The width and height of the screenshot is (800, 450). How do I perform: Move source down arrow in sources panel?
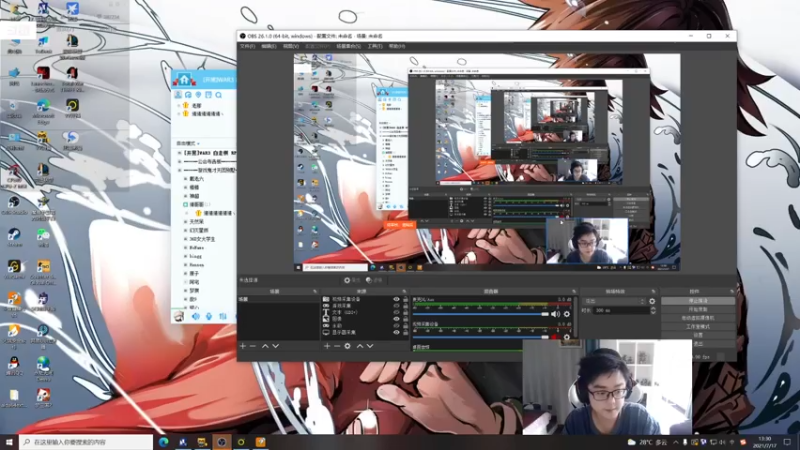tap(370, 346)
